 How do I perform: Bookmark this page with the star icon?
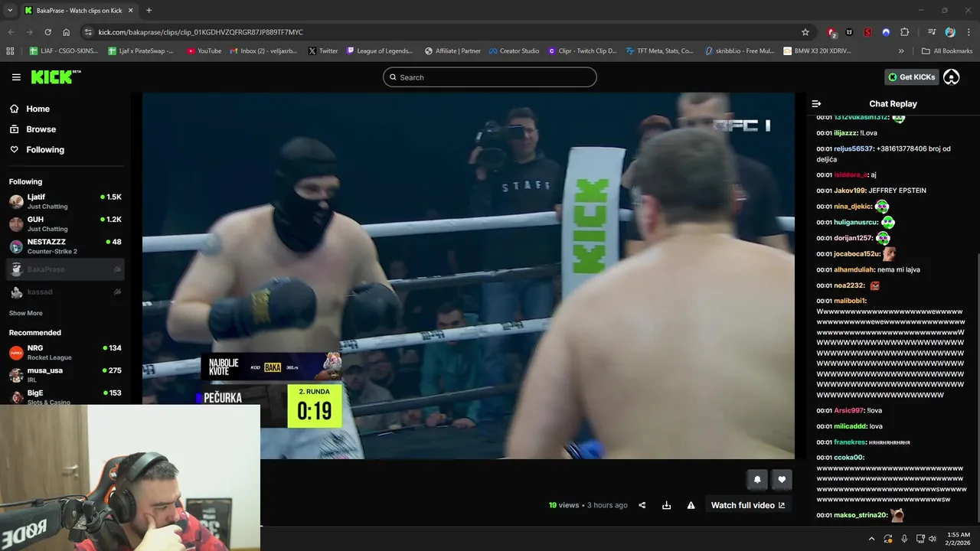click(x=805, y=32)
